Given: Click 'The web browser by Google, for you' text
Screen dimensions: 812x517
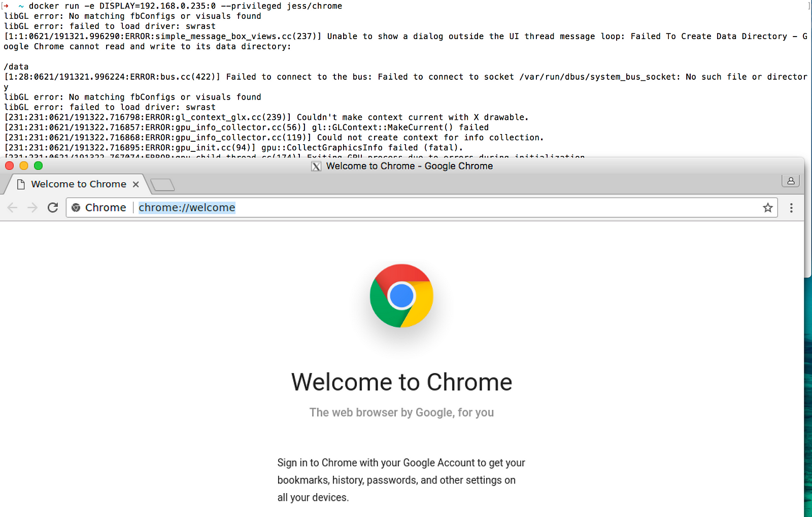Looking at the screenshot, I should point(401,412).
